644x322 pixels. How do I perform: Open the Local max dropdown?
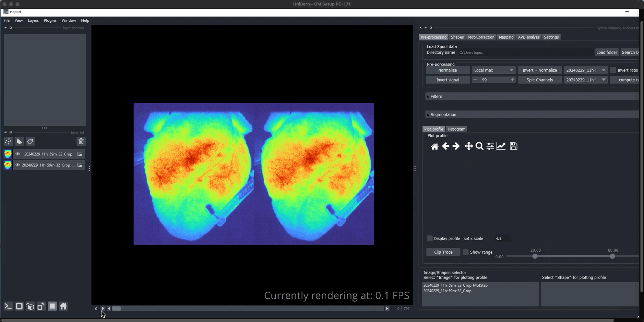tap(493, 70)
